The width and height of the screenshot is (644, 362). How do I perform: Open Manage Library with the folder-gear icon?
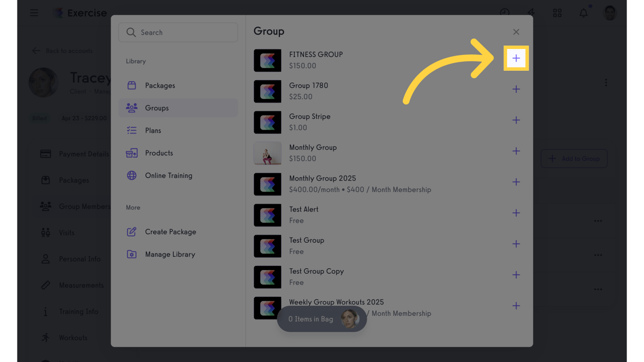click(132, 254)
